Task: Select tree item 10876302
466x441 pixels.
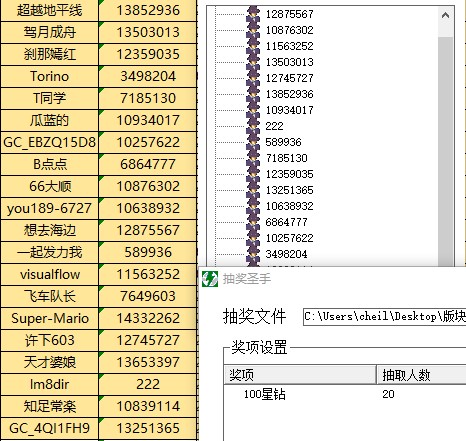Action: (289, 30)
